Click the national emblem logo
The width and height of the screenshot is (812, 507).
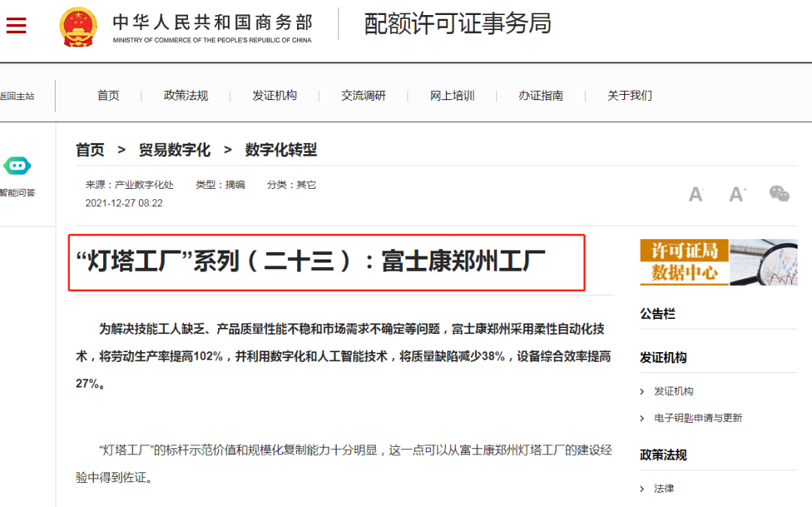pyautogui.click(x=78, y=26)
